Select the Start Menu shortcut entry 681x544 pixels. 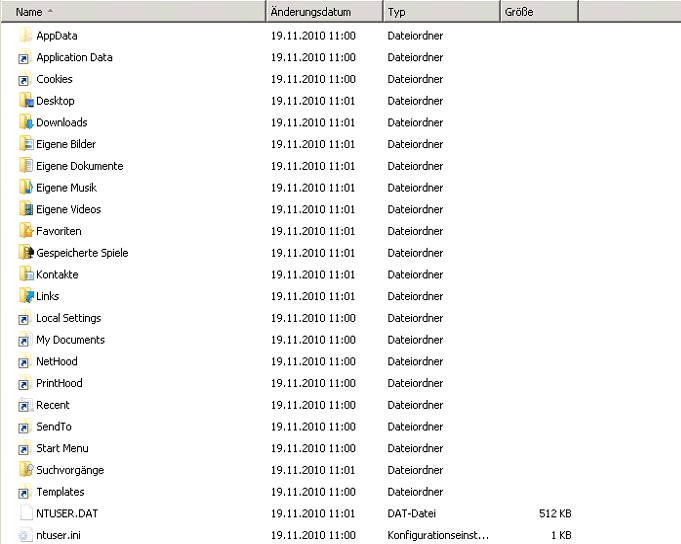62,448
